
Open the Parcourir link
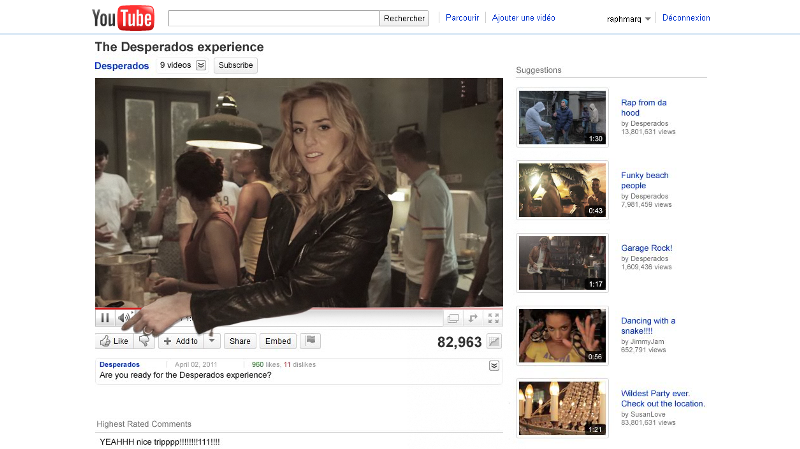(462, 18)
